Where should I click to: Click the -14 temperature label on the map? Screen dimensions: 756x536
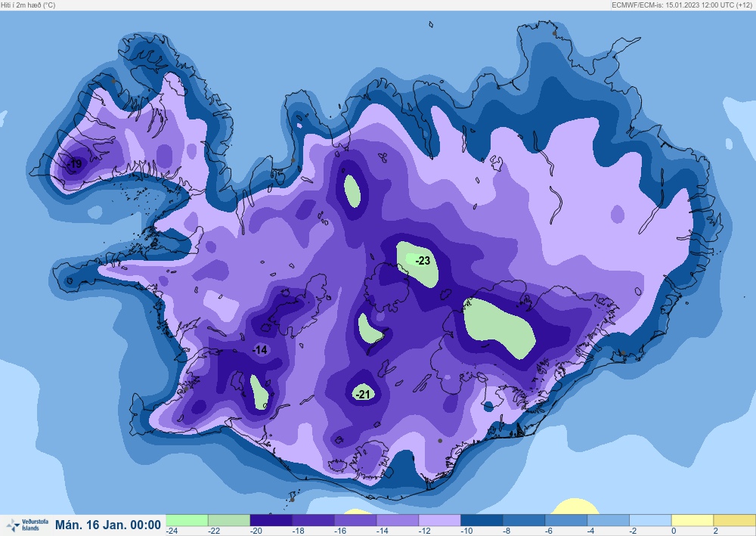pyautogui.click(x=260, y=350)
